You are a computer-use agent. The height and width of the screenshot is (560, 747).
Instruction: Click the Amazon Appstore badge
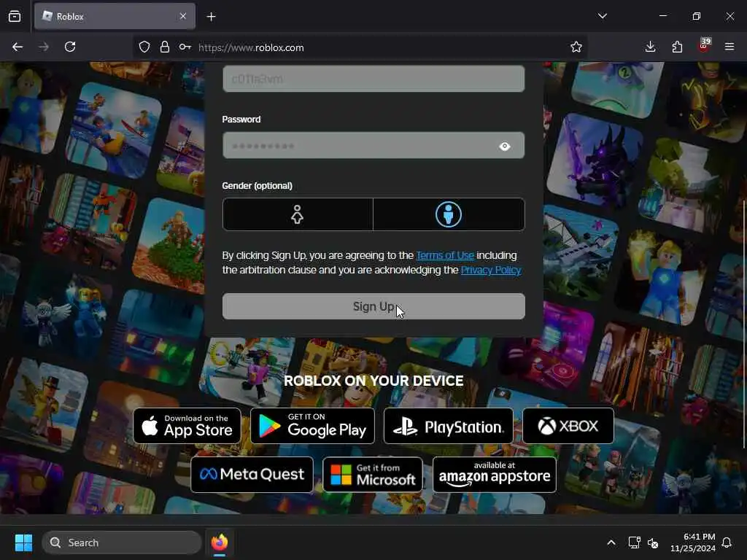(x=495, y=474)
